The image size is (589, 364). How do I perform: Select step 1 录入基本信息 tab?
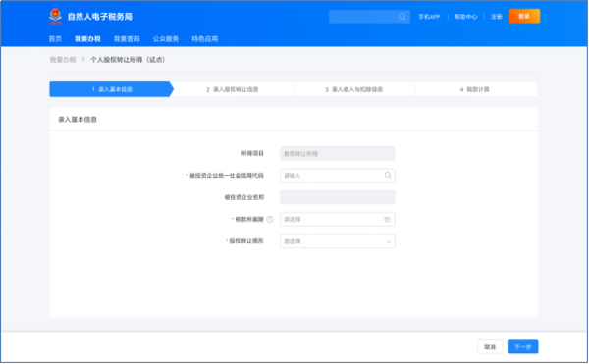(112, 89)
